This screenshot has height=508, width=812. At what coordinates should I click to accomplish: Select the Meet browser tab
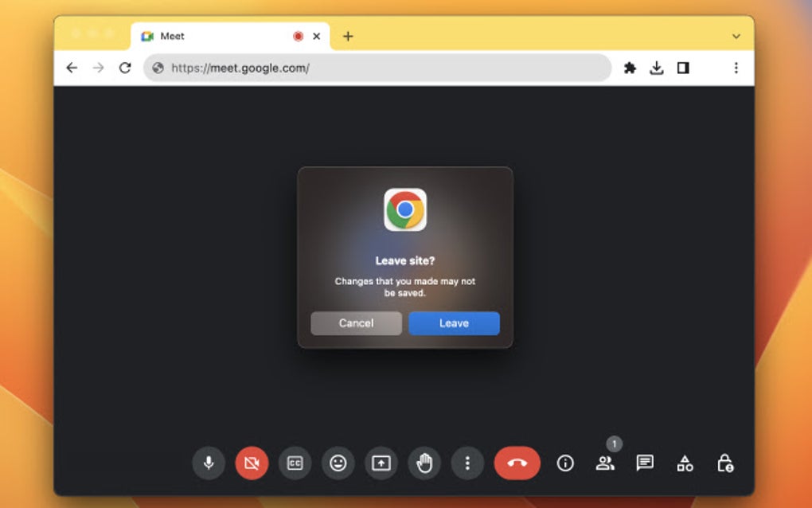tap(230, 37)
